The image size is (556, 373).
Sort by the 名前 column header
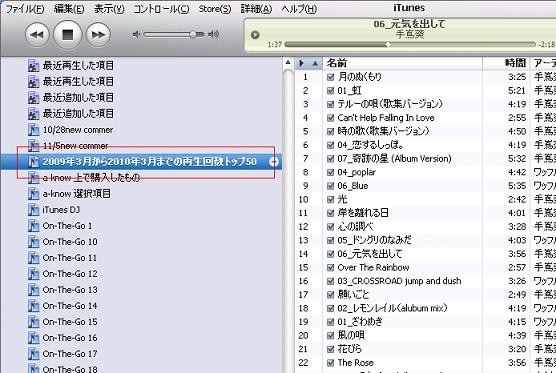pos(403,63)
